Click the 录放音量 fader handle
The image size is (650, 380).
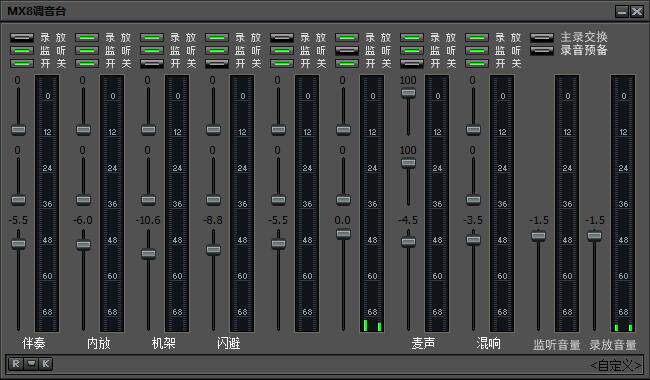tap(594, 236)
